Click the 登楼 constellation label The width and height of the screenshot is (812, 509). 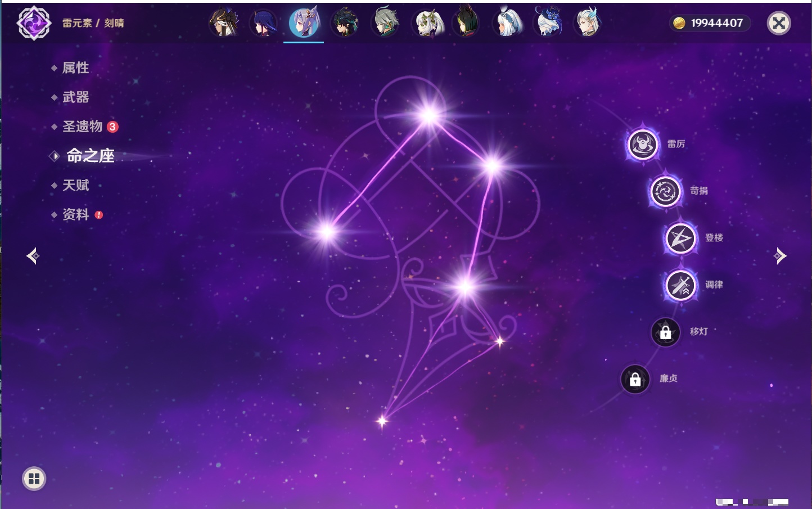coord(714,237)
